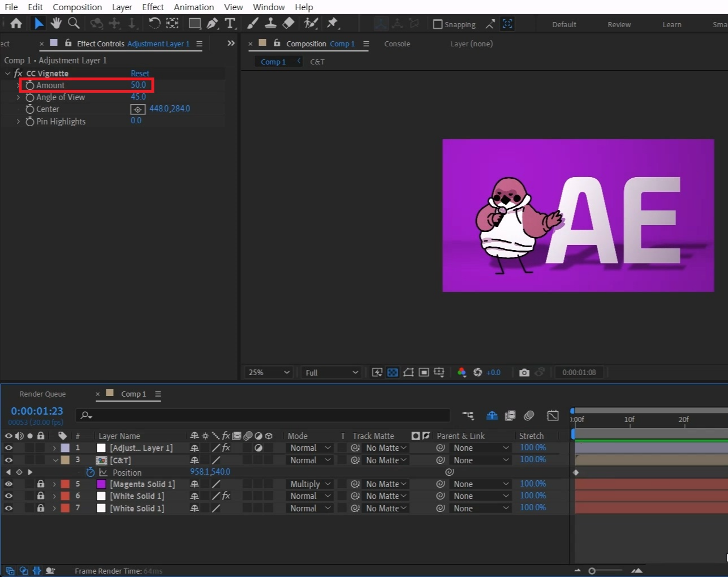
Task: Select the Zoom magnifier tool
Action: 74,23
